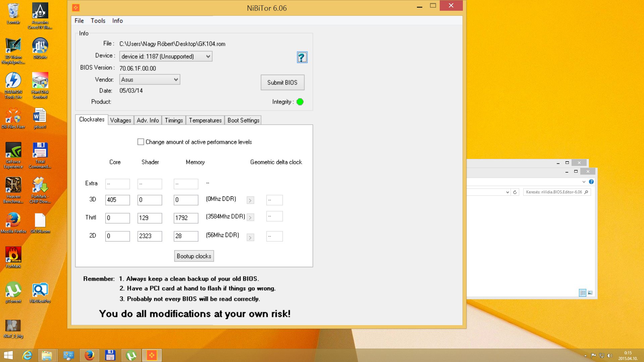Select the DllSuite desktop icon
This screenshot has width=644, height=362.
pyautogui.click(x=40, y=48)
